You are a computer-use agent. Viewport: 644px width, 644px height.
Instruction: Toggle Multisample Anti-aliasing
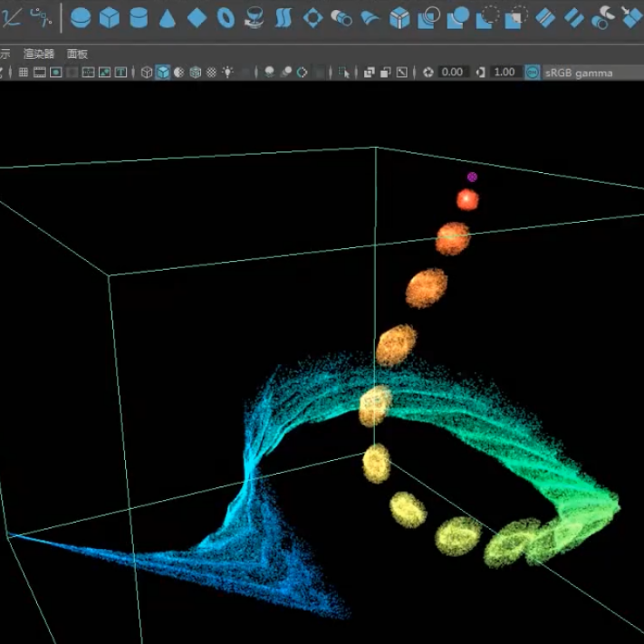[302, 72]
